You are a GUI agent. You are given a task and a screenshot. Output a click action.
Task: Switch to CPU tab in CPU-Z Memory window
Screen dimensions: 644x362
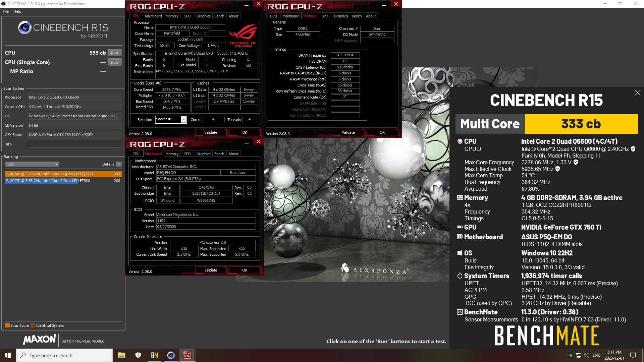point(273,16)
